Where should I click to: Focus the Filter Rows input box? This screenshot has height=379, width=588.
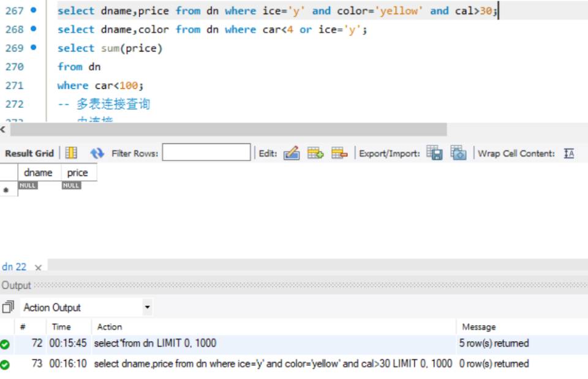click(x=206, y=152)
